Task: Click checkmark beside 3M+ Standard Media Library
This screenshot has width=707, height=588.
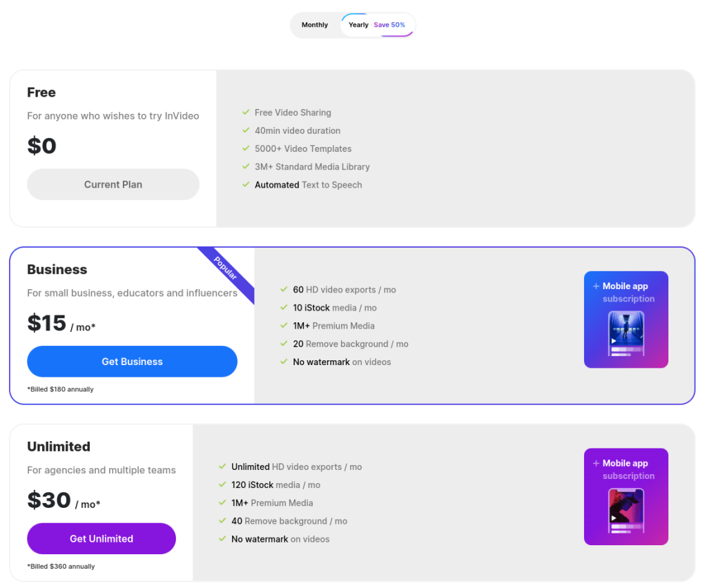Action: 246,166
